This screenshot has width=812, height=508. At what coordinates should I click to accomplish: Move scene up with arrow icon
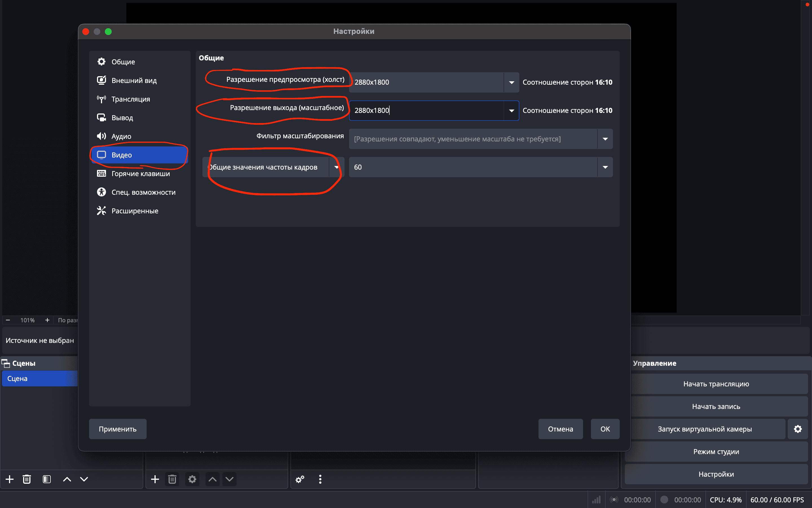[67, 479]
